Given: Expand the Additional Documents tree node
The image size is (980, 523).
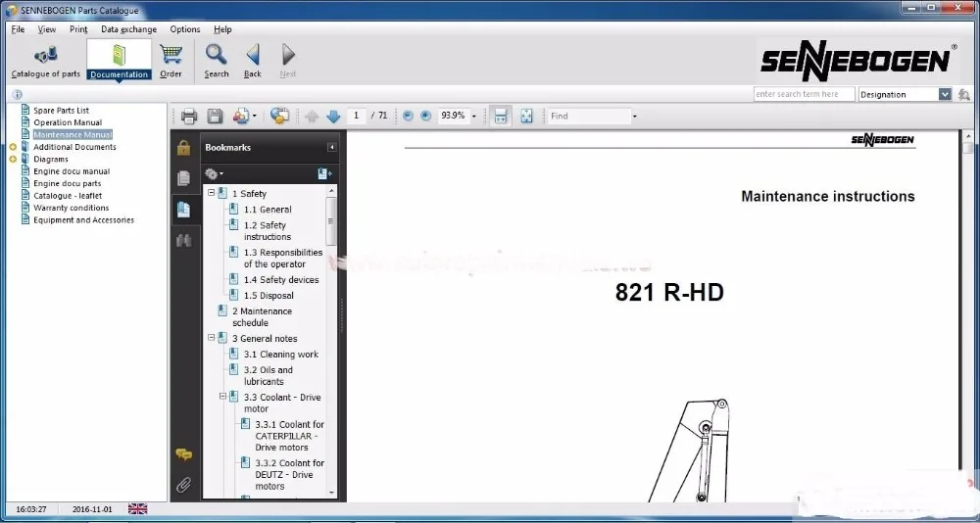Looking at the screenshot, I should point(13,147).
